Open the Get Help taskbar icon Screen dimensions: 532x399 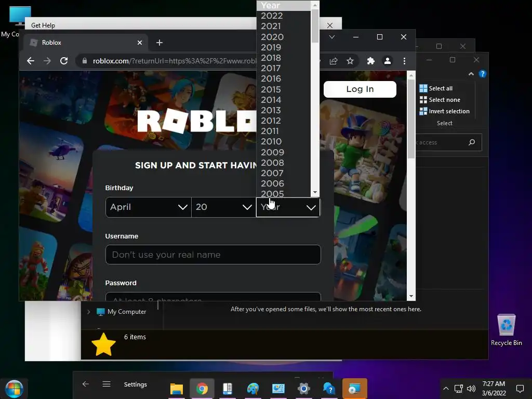click(329, 389)
